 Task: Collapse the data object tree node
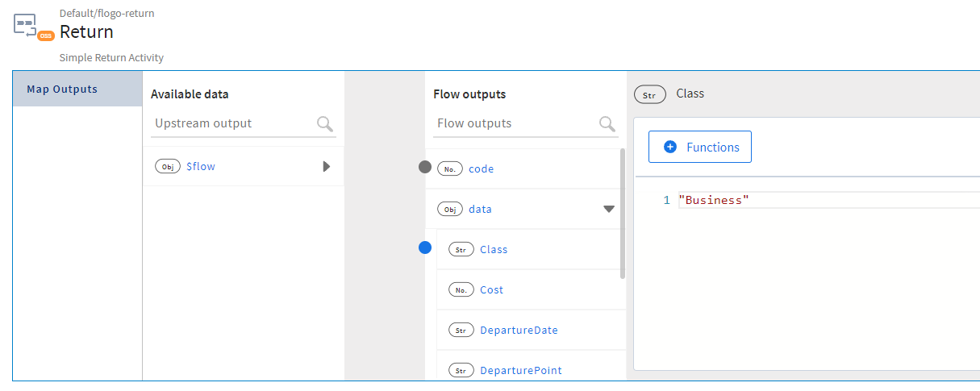[x=609, y=210]
